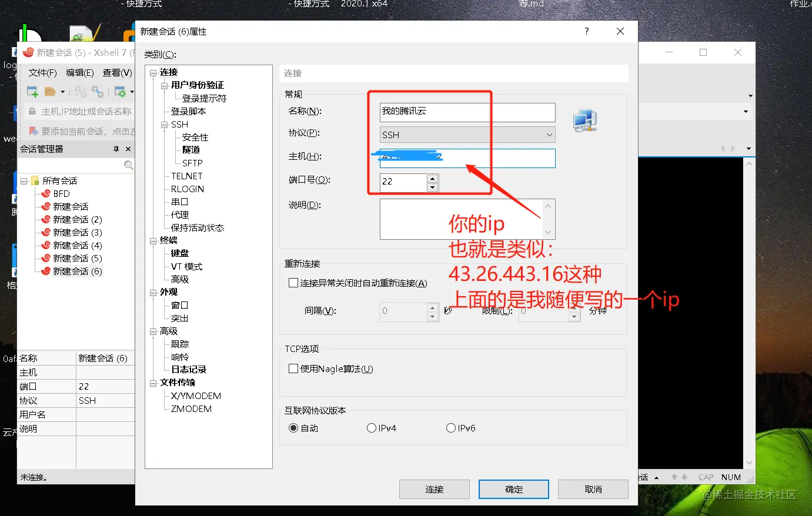Open the folder icon to open sessions
This screenshot has width=812, height=516.
[50, 91]
